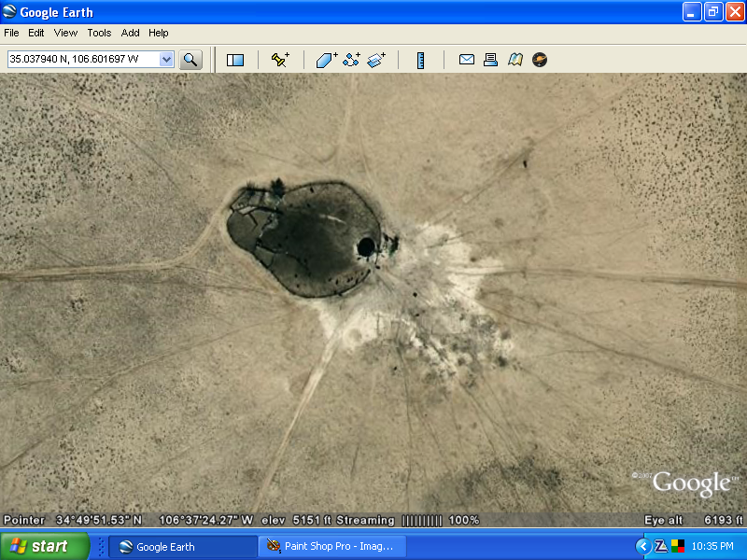Open the File menu
The image size is (747, 560).
(x=11, y=33)
